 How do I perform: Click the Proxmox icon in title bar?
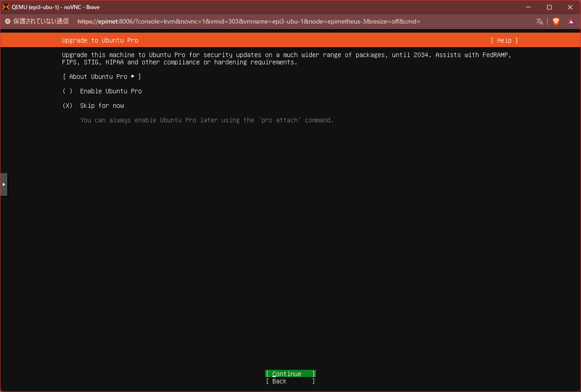click(x=6, y=7)
